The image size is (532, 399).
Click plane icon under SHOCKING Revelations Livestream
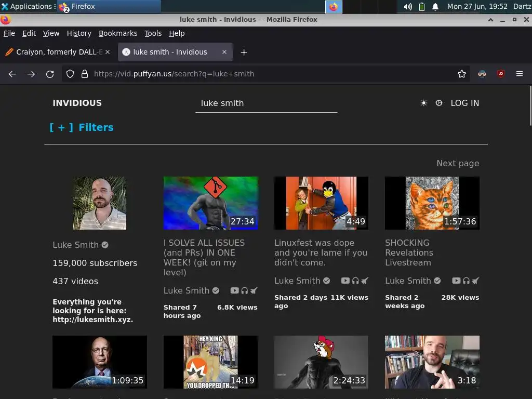tap(475, 281)
